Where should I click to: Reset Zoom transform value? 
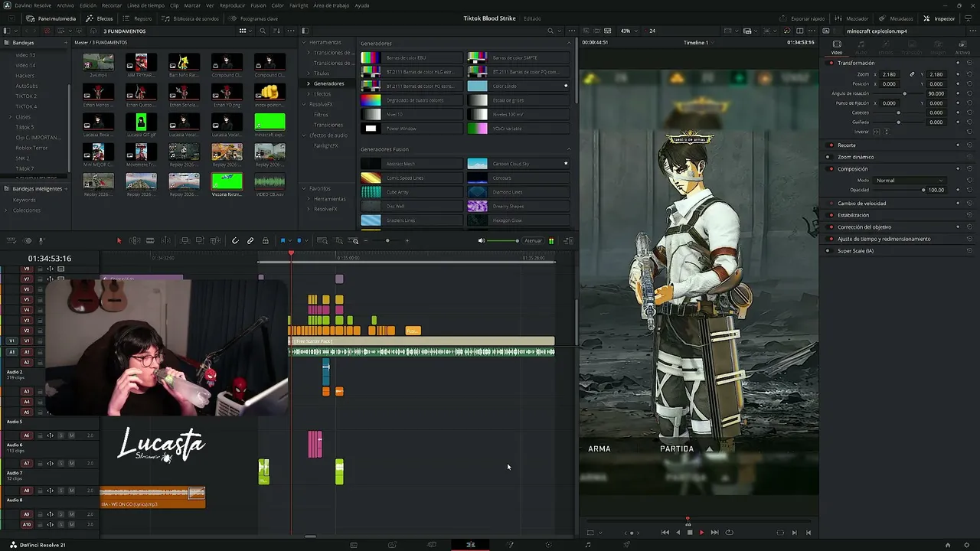click(969, 74)
